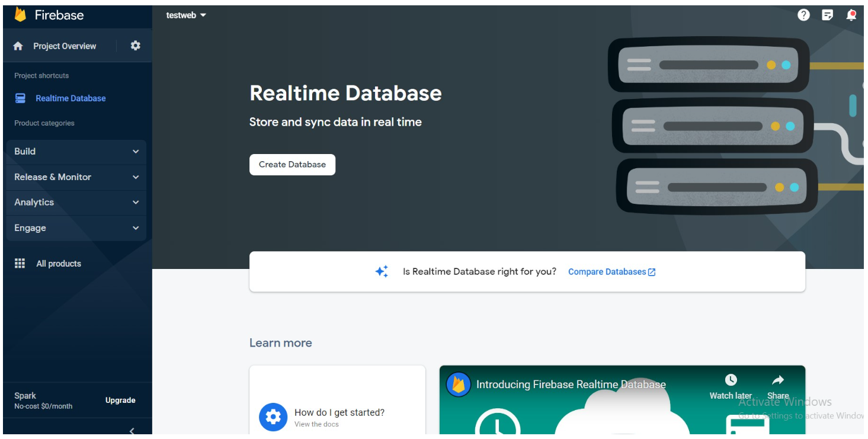
Task: Click the video title Introducing Firebase Realtime Database
Action: 571,384
